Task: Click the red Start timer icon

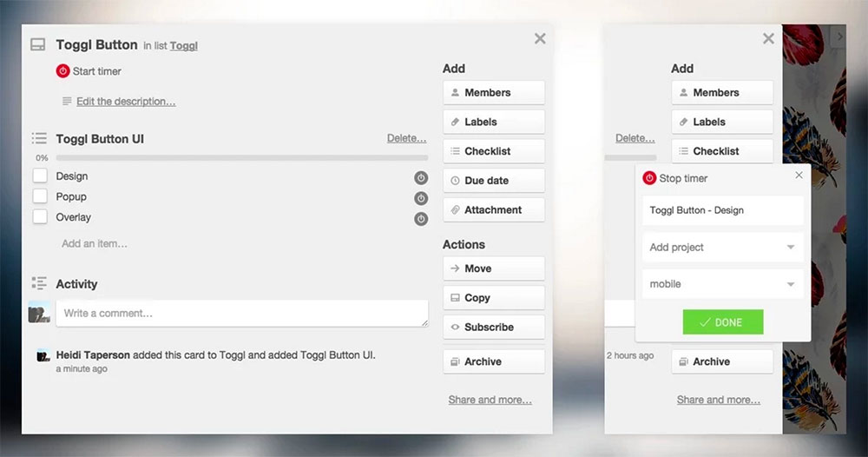Action: click(x=62, y=71)
